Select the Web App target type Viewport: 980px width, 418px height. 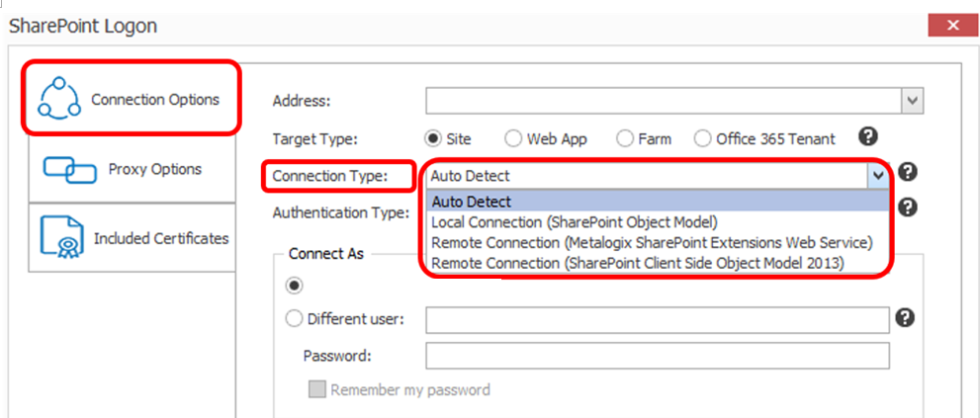pos(514,139)
